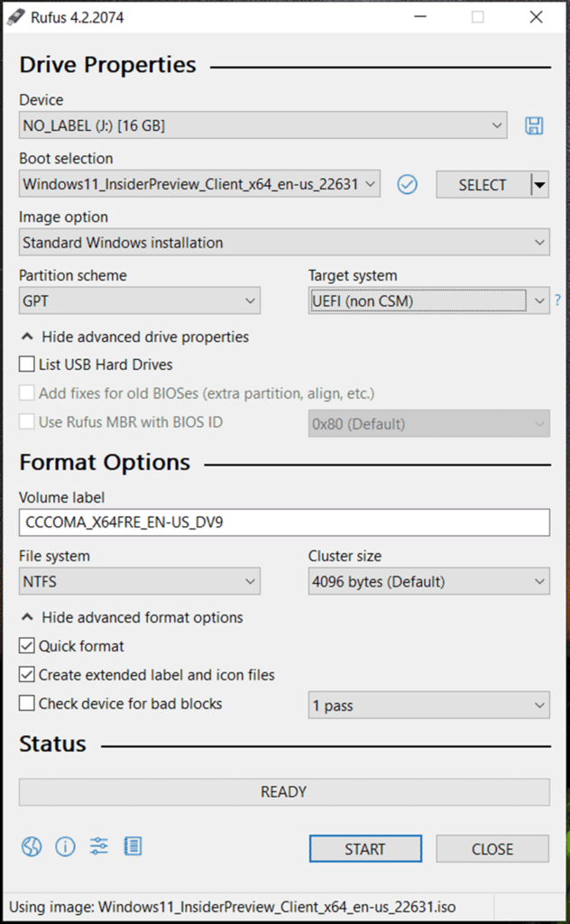Open the About Rufus info icon
570x924 pixels.
click(x=64, y=846)
